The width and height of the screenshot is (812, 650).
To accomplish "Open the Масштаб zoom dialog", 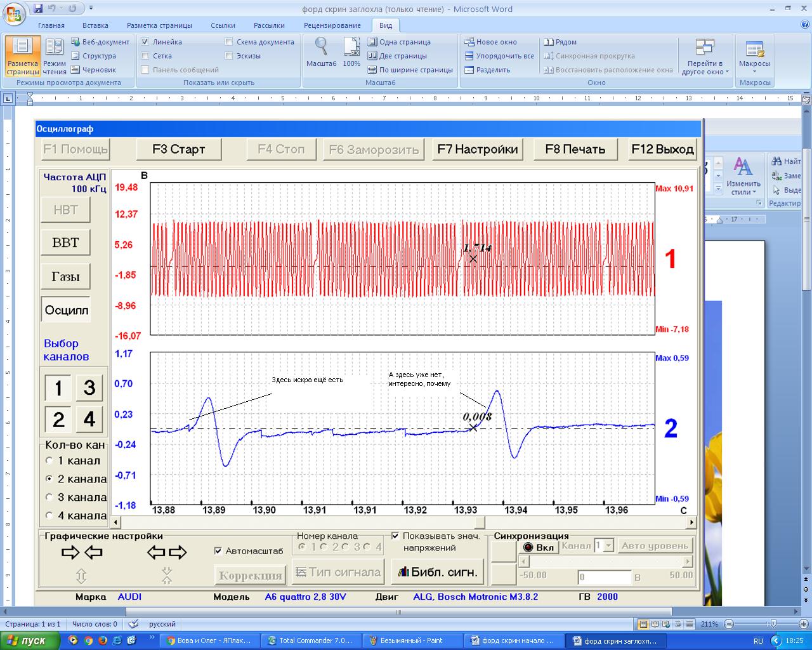I will 321,52.
